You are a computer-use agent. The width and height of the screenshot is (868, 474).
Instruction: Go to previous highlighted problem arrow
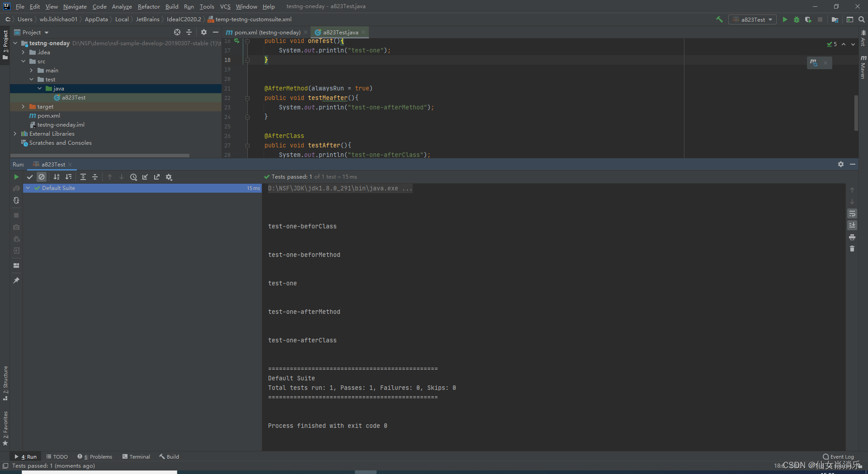tap(844, 44)
